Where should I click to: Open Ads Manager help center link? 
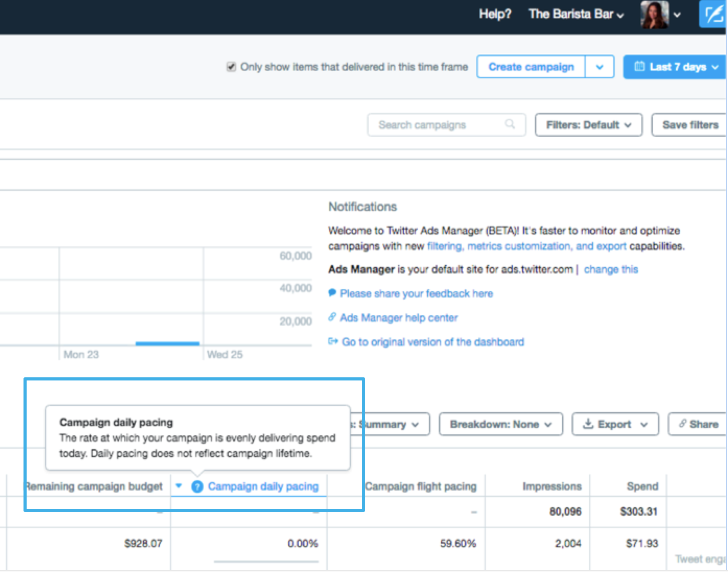click(398, 317)
